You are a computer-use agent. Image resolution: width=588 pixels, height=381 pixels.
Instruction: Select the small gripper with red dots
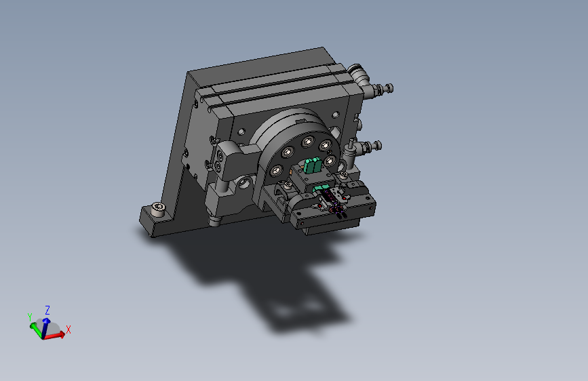(x=332, y=203)
